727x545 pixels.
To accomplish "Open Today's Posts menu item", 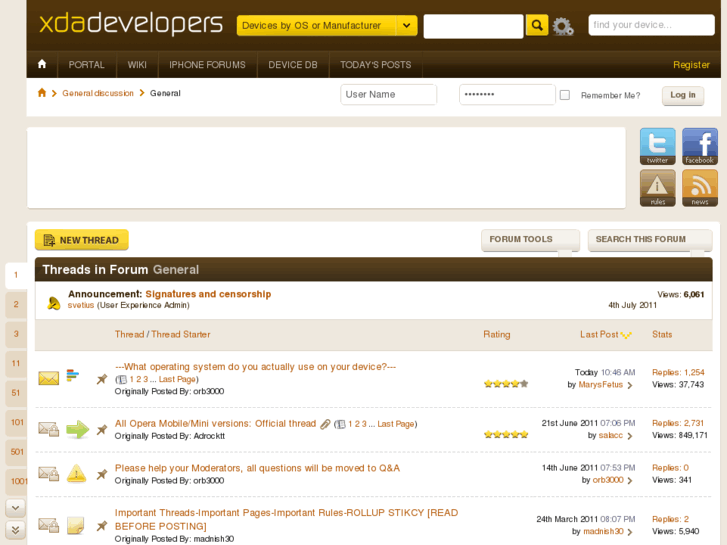I will coord(376,64).
